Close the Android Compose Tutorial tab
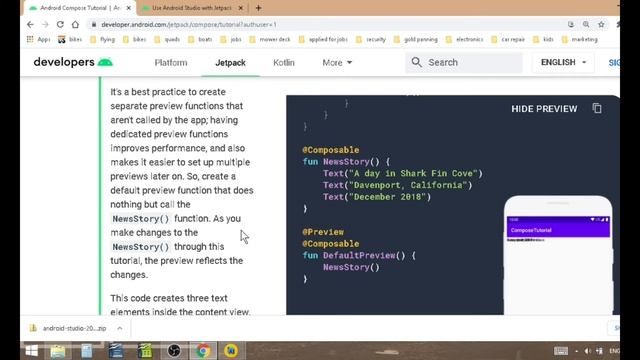The image size is (640, 360). point(129,8)
